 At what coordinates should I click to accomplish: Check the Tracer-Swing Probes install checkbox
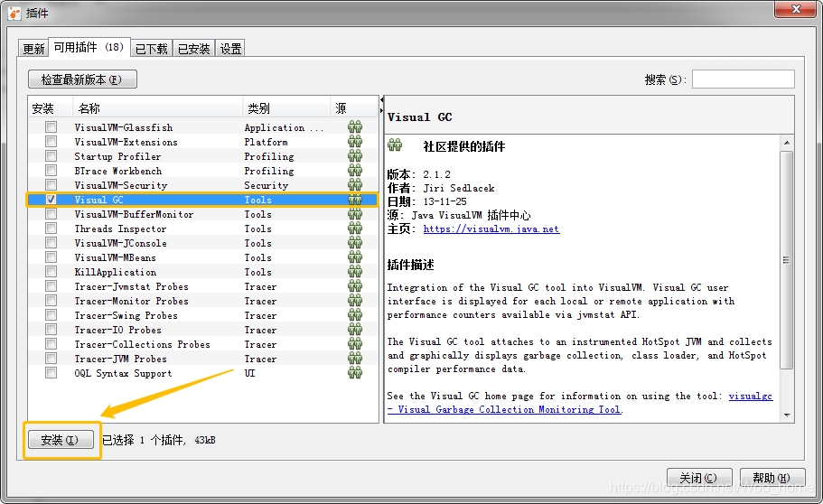(51, 315)
